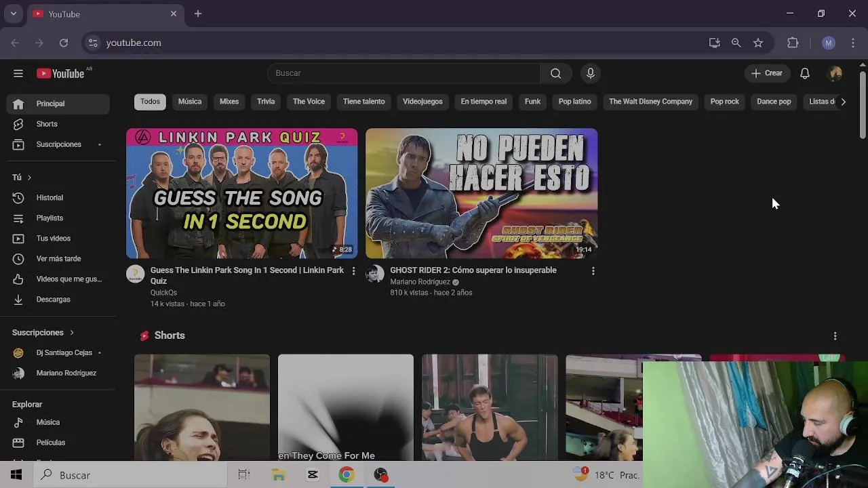Select the Música filter chip
868x488 pixels.
pyautogui.click(x=190, y=102)
